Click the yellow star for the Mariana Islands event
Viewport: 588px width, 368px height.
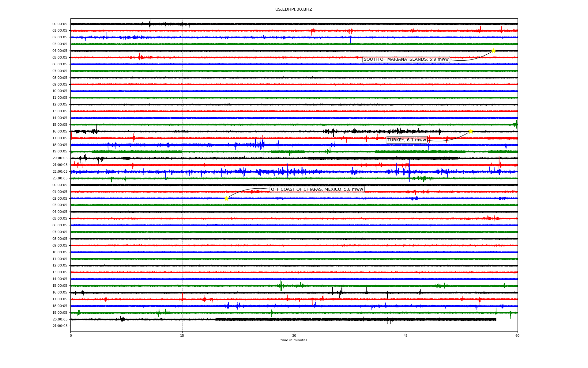(x=493, y=51)
